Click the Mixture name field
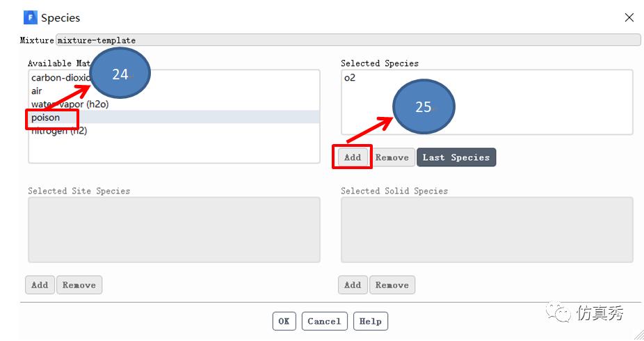 click(x=348, y=40)
